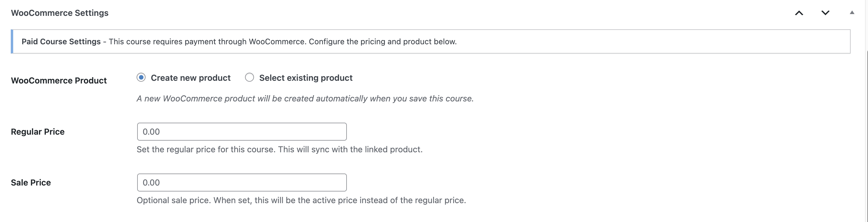Screen dimensions: 868x222
Task: Select the Create new product radio circle icon
Action: point(141,77)
